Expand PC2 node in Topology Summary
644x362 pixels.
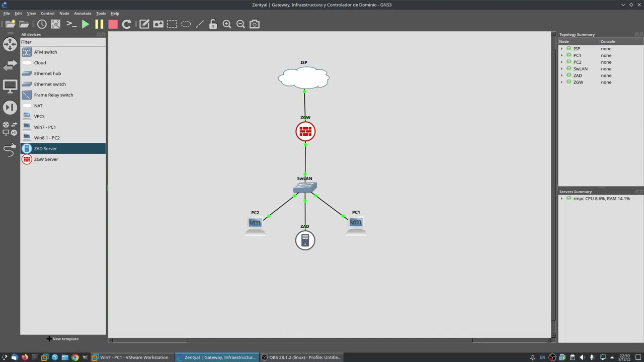tap(562, 62)
